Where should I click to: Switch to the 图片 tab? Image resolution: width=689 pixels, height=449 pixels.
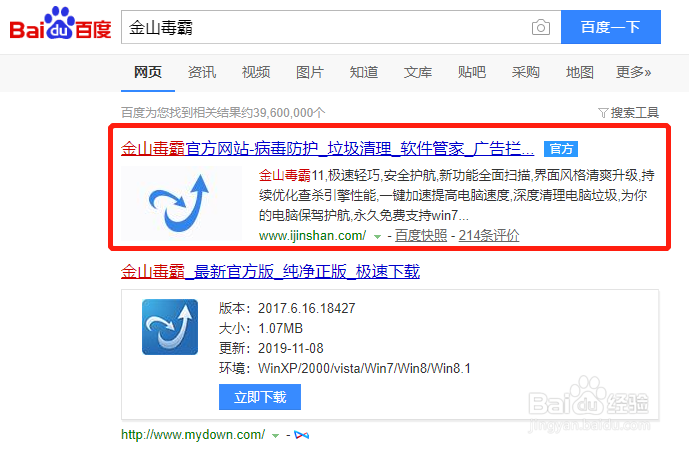click(310, 72)
